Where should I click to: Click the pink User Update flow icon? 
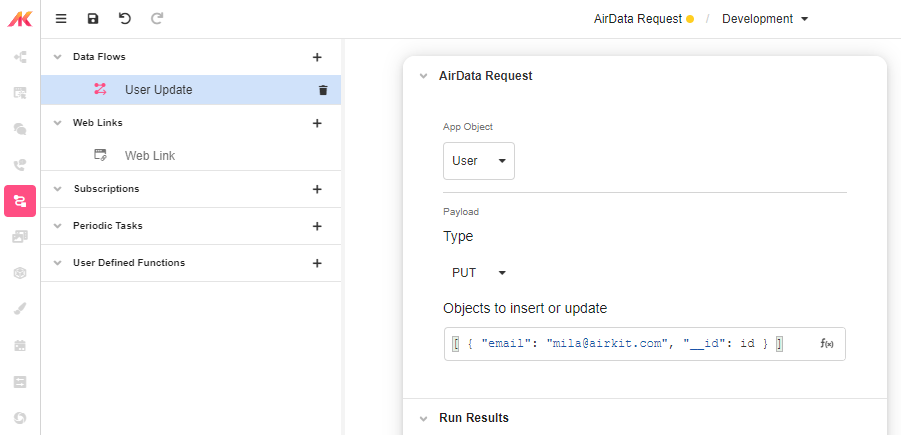pyautogui.click(x=100, y=89)
